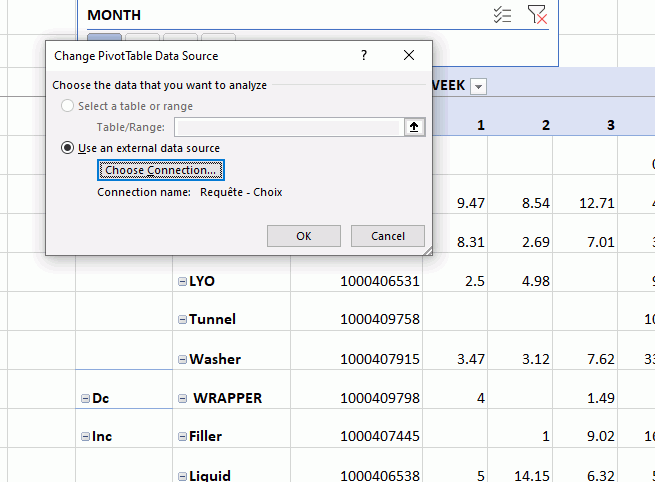This screenshot has width=655, height=482.
Task: Click the slicer Multi-Select icon
Action: click(x=503, y=15)
